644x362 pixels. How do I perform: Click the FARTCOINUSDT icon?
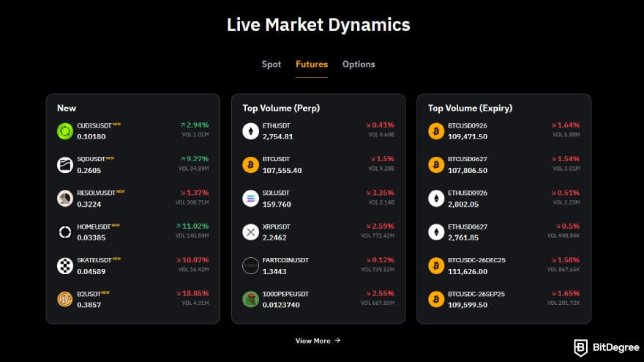click(x=250, y=266)
